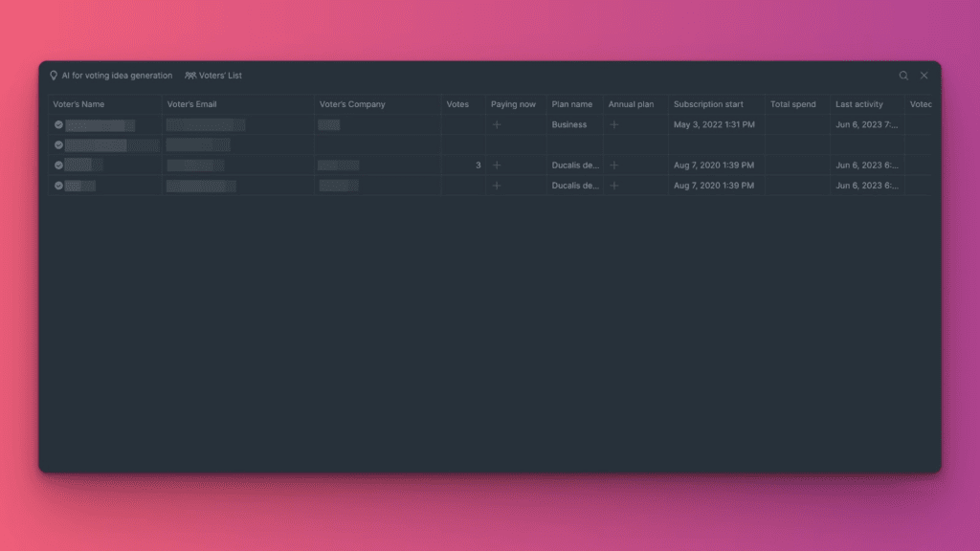Click Paying now plus icon in votes-3 row
Viewport: 980px width, 551px height.
(x=497, y=165)
